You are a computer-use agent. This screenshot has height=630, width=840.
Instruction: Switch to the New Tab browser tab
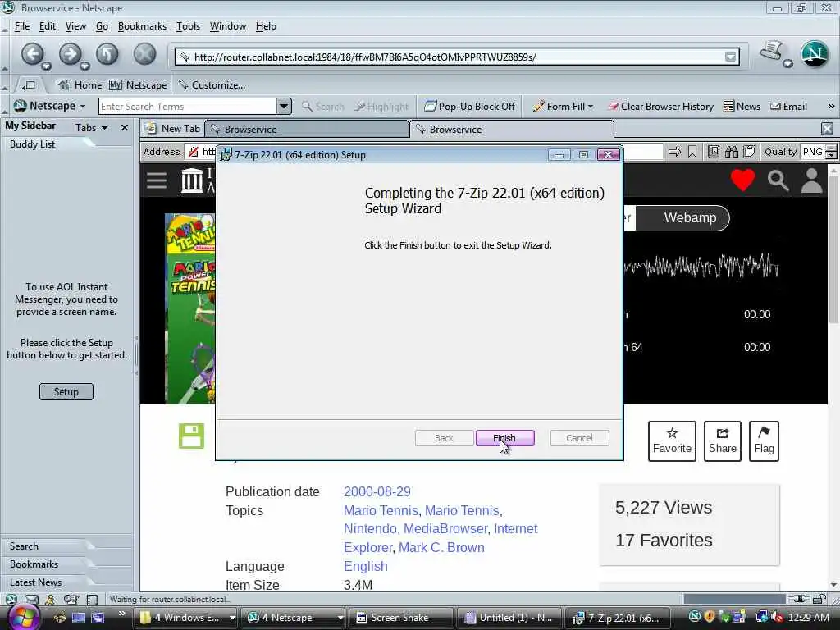tap(172, 129)
